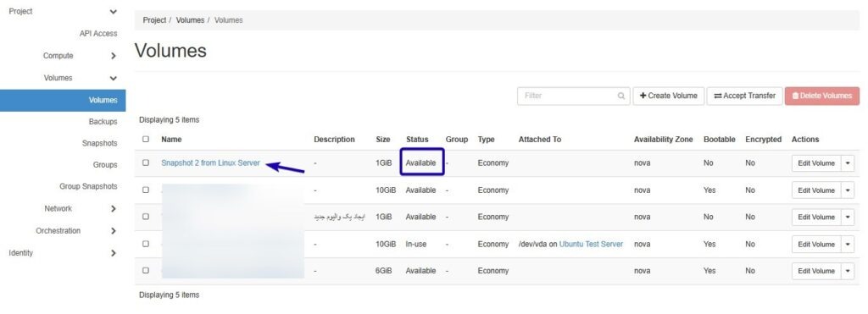Collapse the Project section chevron
Image resolution: width=868 pixels, height=314 pixels.
(x=113, y=12)
